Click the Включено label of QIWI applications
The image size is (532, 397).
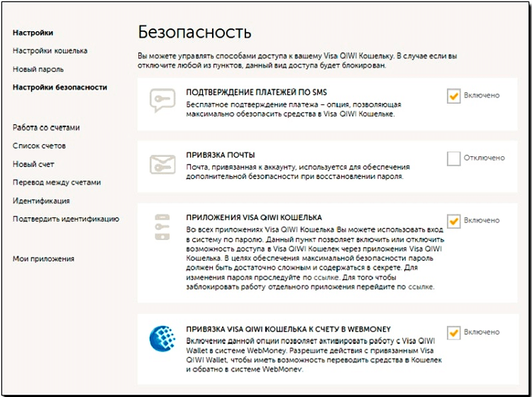click(482, 220)
